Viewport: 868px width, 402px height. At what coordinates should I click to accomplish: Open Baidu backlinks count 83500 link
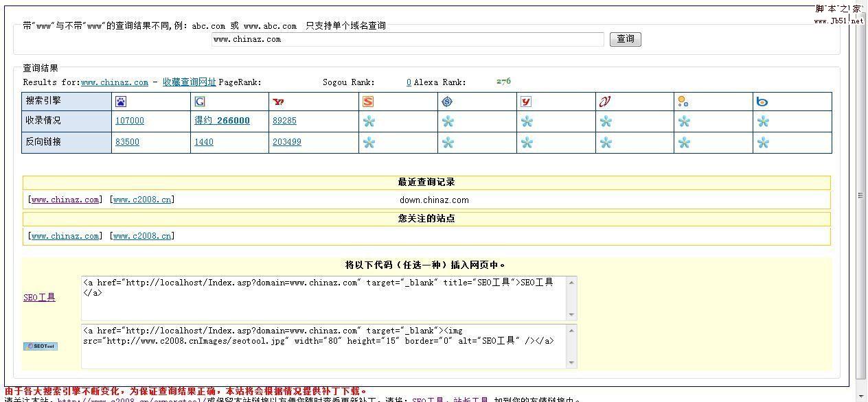click(127, 142)
